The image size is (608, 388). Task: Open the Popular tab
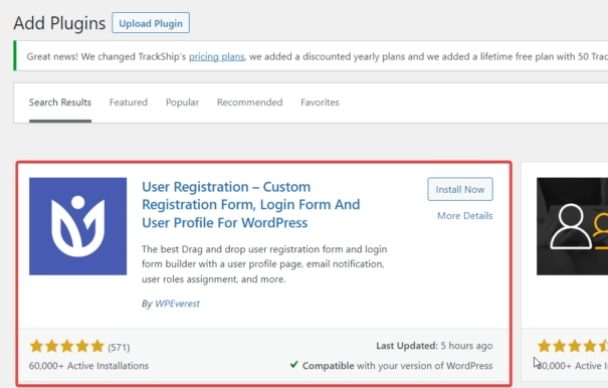point(182,102)
